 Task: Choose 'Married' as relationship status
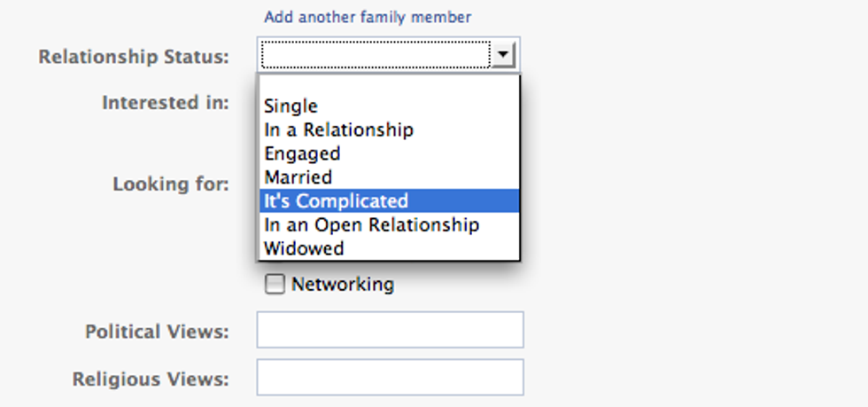tap(298, 177)
